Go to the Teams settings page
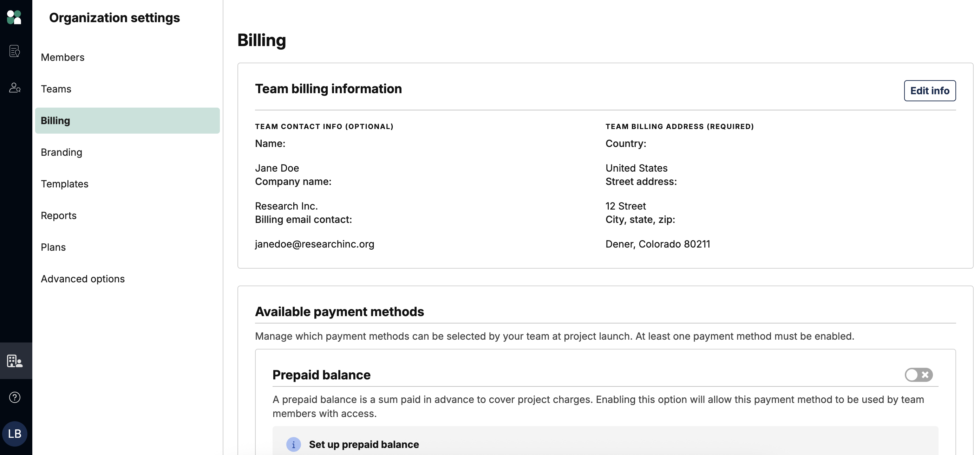This screenshot has width=980, height=455. [56, 89]
